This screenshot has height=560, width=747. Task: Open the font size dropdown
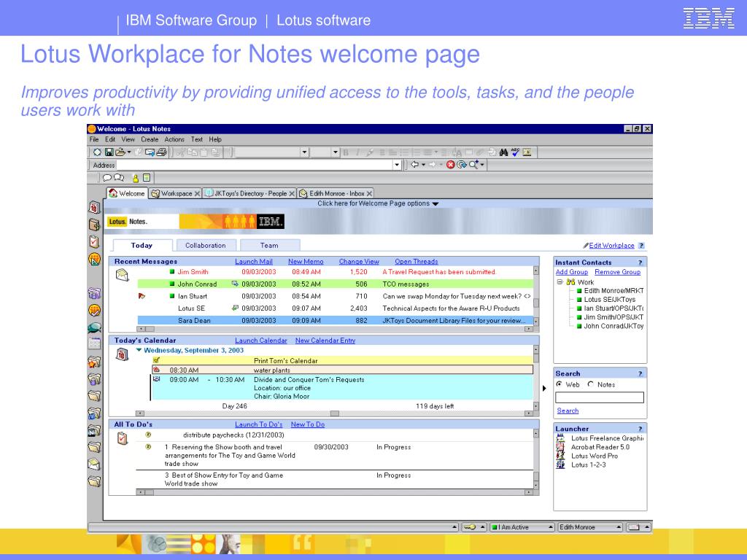[336, 152]
